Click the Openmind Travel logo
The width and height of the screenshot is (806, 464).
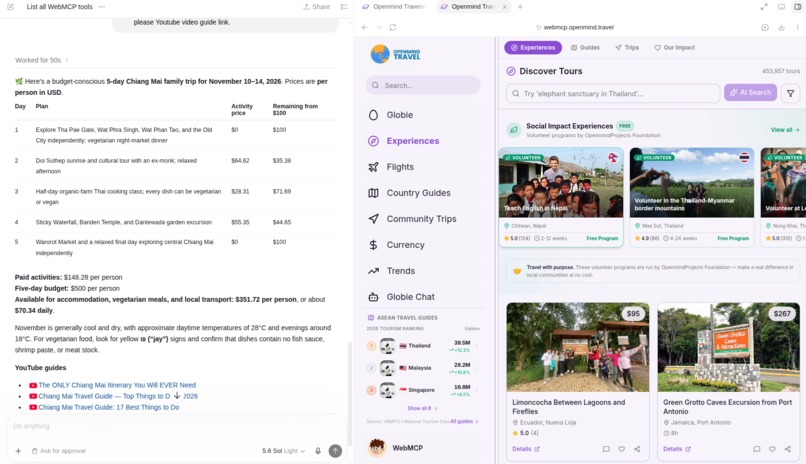395,54
